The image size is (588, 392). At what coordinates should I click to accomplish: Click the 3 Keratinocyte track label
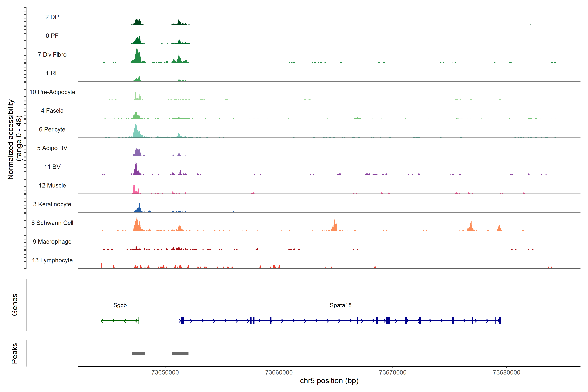pyautogui.click(x=52, y=204)
